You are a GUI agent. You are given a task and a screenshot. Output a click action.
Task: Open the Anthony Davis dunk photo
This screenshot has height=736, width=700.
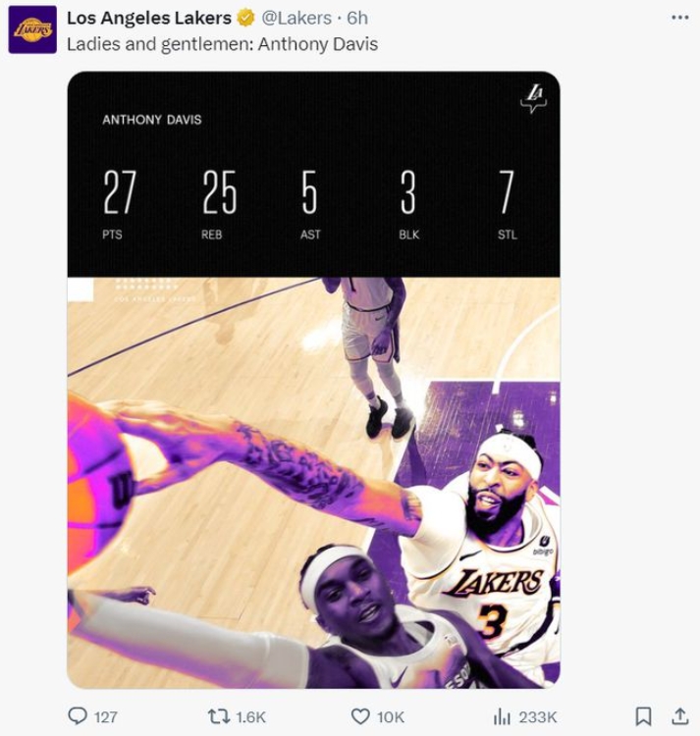tap(313, 481)
